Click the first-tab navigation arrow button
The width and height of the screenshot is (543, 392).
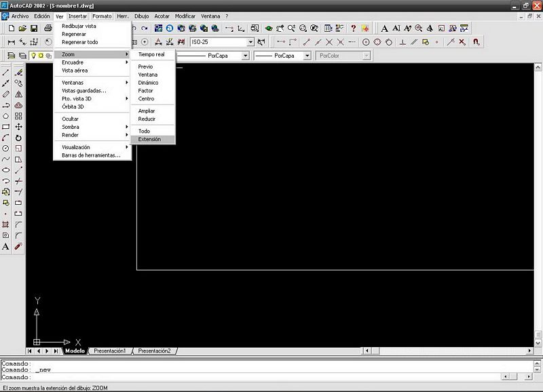[x=30, y=351]
